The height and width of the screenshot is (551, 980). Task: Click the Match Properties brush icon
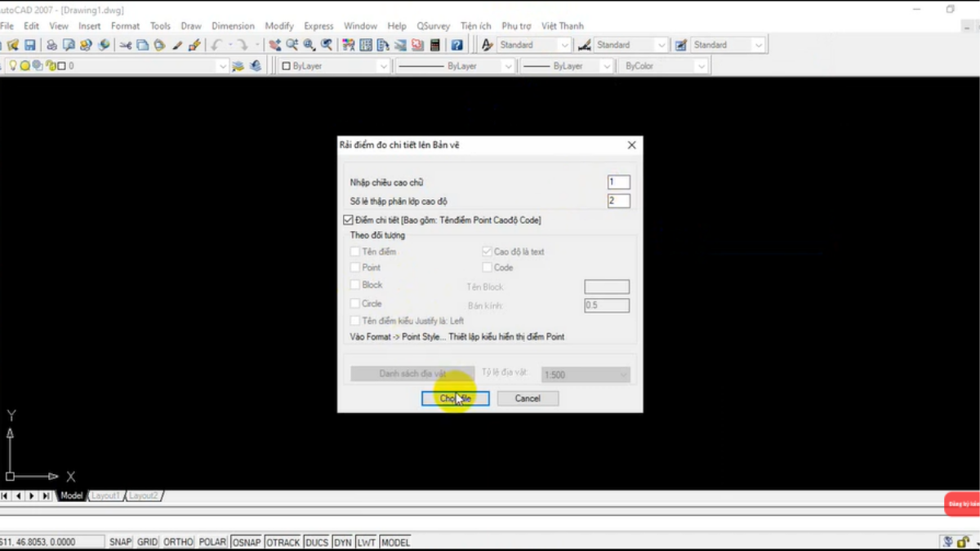point(194,46)
